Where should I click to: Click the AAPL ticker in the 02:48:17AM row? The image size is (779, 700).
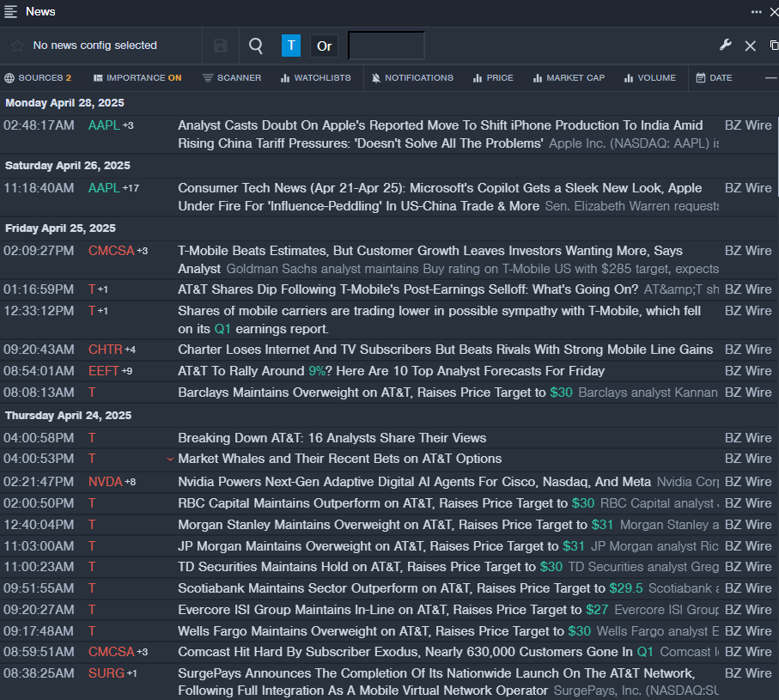coord(104,125)
